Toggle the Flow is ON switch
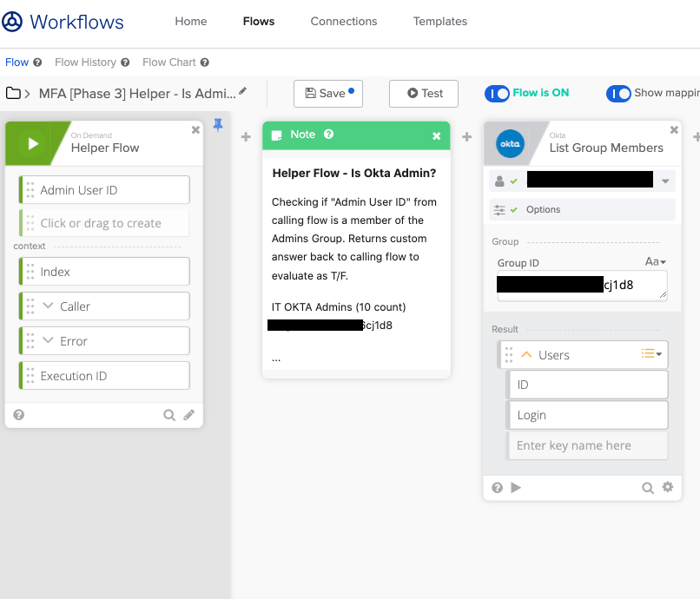The height and width of the screenshot is (599, 700). tap(497, 93)
